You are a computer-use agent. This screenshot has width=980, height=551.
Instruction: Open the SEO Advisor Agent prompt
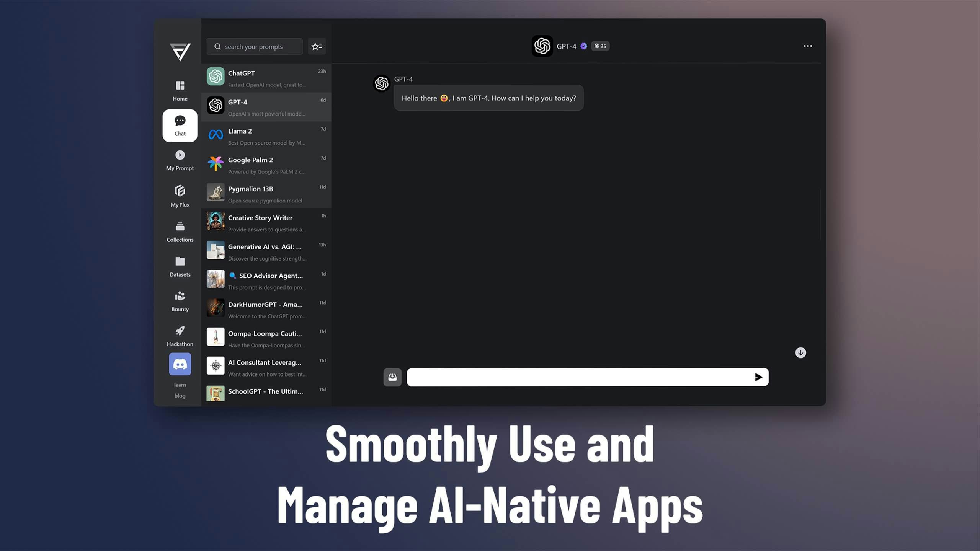coord(266,280)
